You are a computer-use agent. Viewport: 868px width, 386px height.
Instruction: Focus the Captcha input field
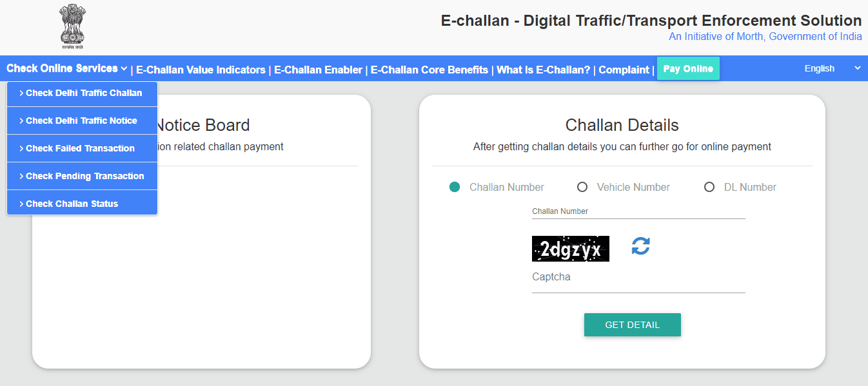click(638, 284)
